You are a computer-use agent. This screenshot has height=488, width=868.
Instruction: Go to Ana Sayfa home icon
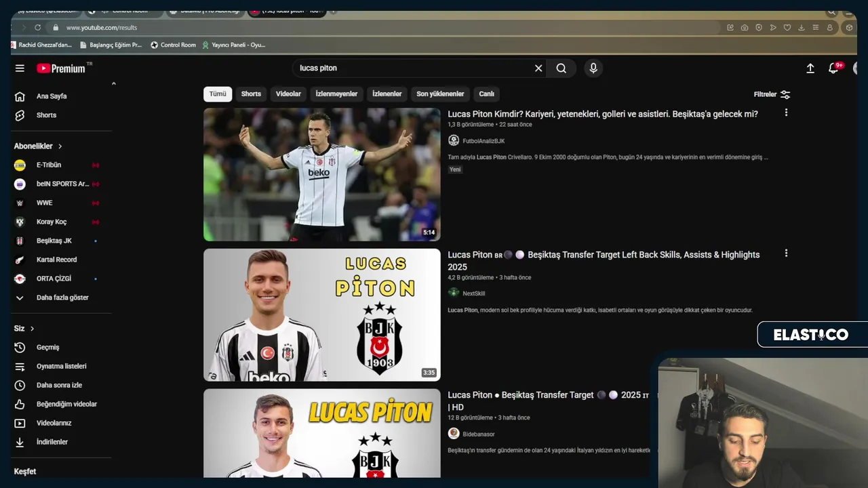point(20,96)
